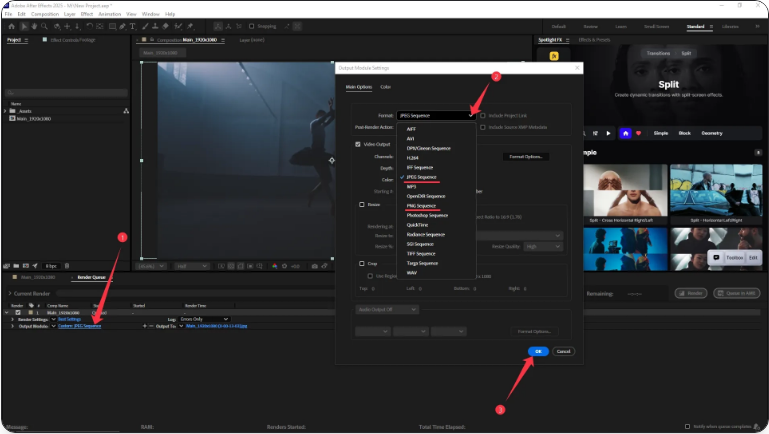769x434 pixels.
Task: Toggle the Video Output checkbox
Action: click(359, 144)
